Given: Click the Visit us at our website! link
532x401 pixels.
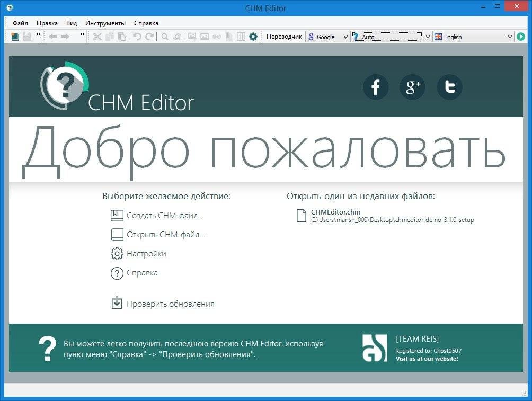Looking at the screenshot, I should [427, 359].
